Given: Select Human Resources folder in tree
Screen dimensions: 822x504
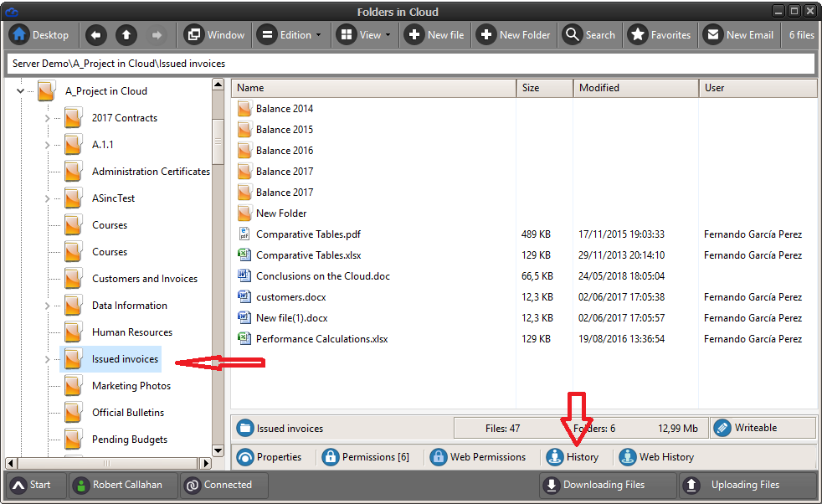Looking at the screenshot, I should tap(132, 332).
